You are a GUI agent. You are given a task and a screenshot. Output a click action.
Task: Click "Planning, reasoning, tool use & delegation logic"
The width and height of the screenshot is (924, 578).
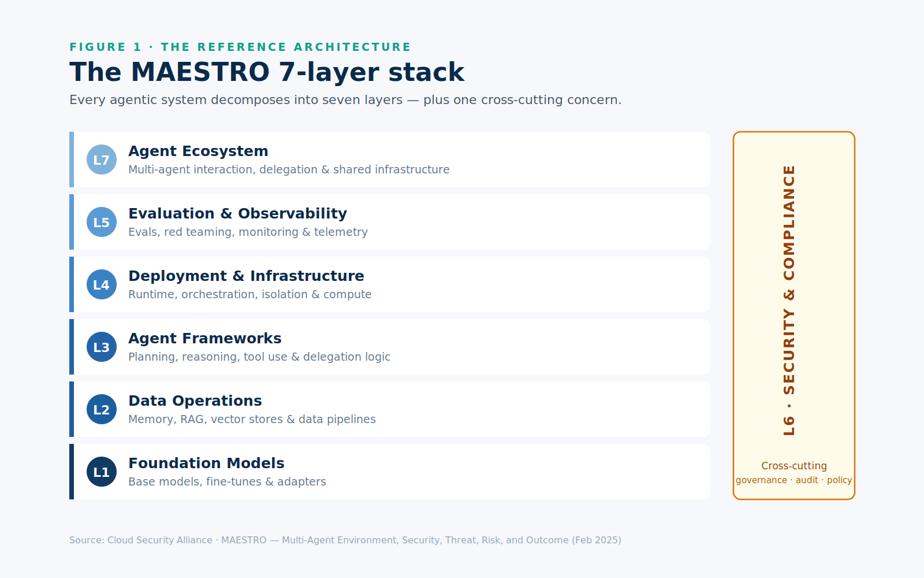259,357
